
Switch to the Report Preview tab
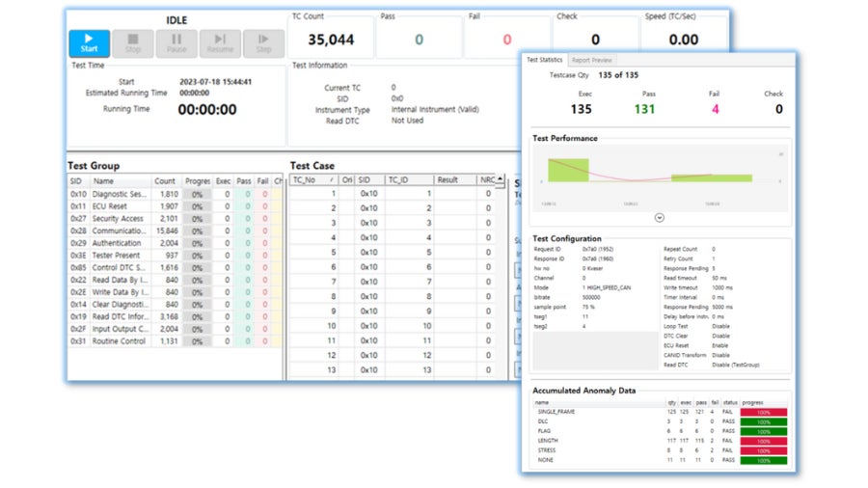coord(592,60)
